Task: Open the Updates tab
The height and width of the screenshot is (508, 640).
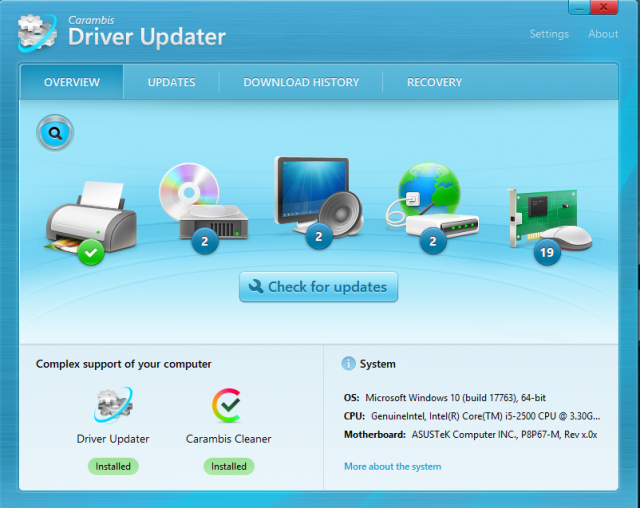Action: click(171, 82)
